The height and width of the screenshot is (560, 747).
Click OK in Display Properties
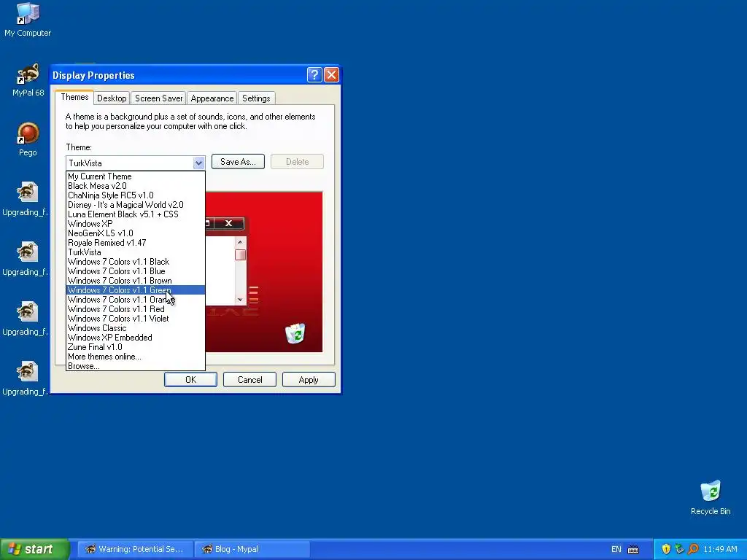(190, 379)
